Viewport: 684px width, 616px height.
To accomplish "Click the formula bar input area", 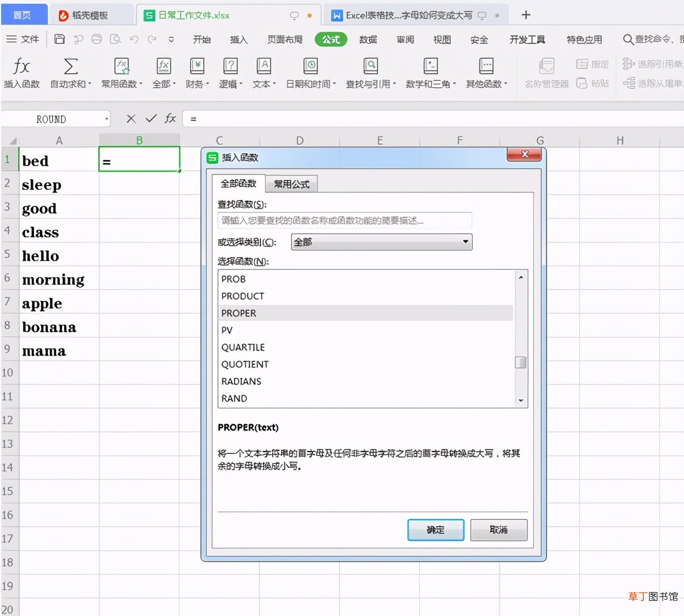I will (433, 119).
